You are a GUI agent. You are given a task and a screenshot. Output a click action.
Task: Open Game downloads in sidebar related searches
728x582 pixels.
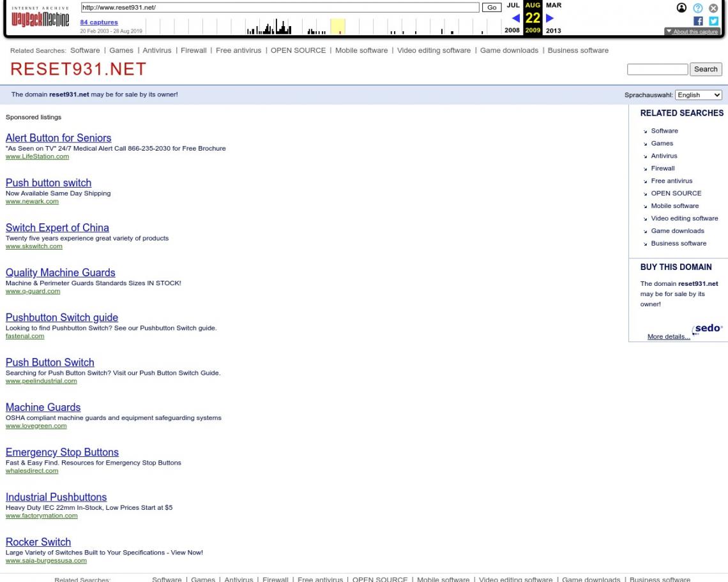pyautogui.click(x=678, y=231)
